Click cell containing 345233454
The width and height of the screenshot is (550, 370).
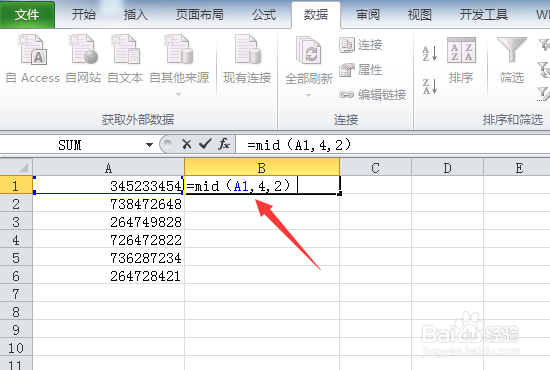[108, 185]
